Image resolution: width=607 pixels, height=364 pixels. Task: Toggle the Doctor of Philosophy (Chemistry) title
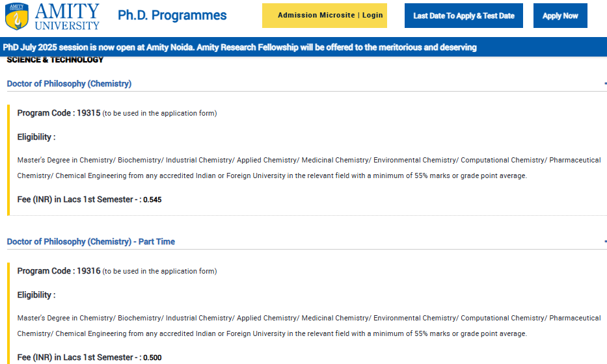(x=69, y=84)
